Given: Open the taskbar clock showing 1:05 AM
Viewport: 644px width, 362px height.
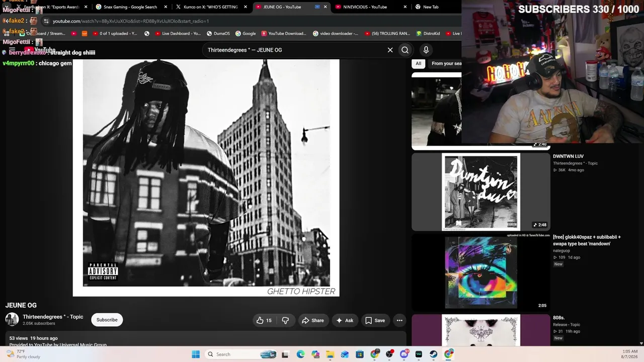Looking at the screenshot, I should point(630,354).
